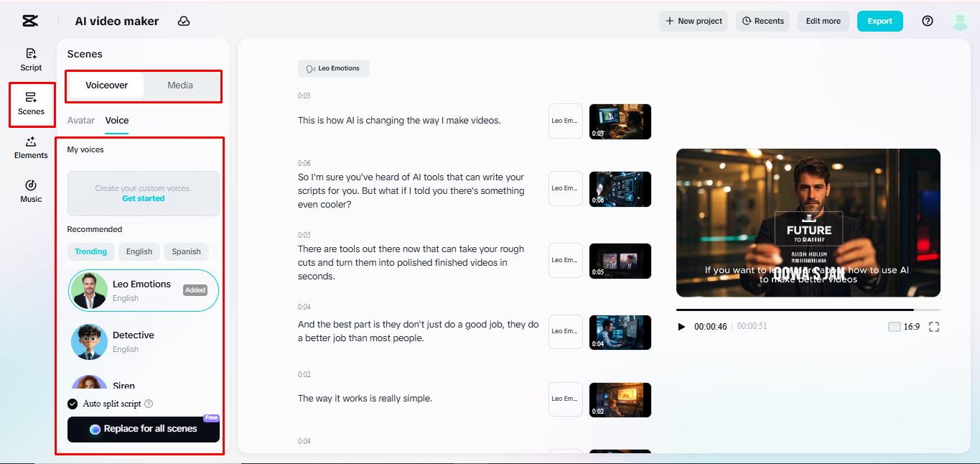The width and height of the screenshot is (980, 464).
Task: Expand the video preview to fullscreen
Action: tap(933, 327)
